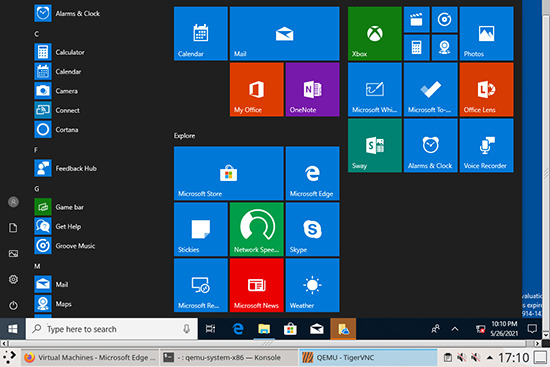Image resolution: width=550 pixels, height=367 pixels.
Task: Jump via letter F header
Action: point(36,150)
